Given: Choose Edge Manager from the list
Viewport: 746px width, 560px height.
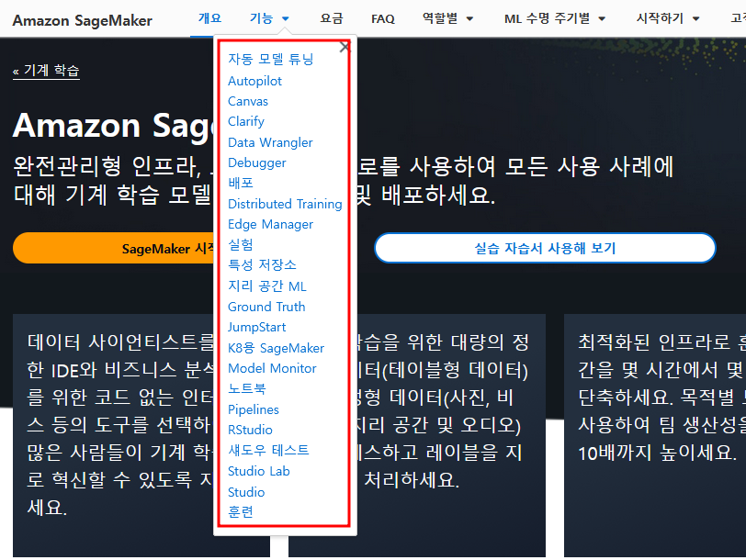Looking at the screenshot, I should pyautogui.click(x=270, y=224).
